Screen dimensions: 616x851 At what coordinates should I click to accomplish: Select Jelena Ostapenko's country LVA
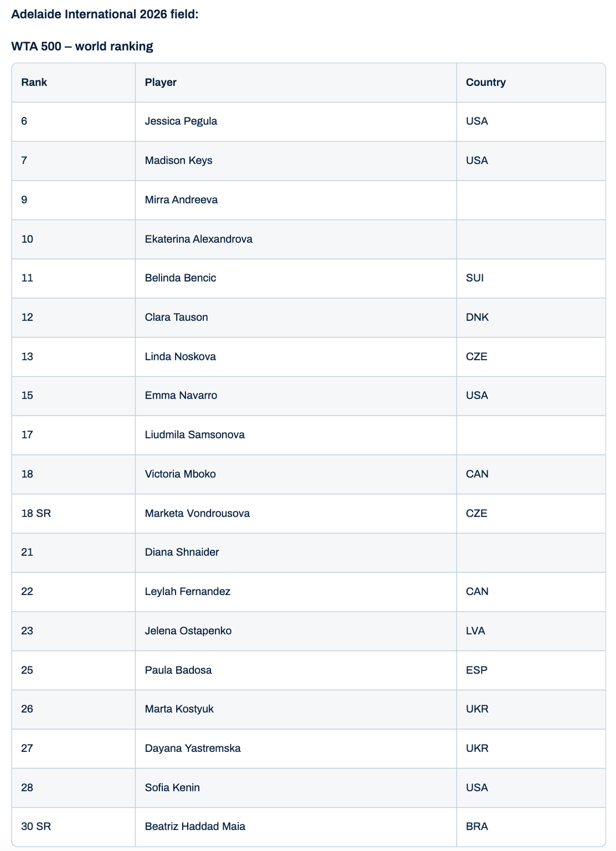point(475,631)
